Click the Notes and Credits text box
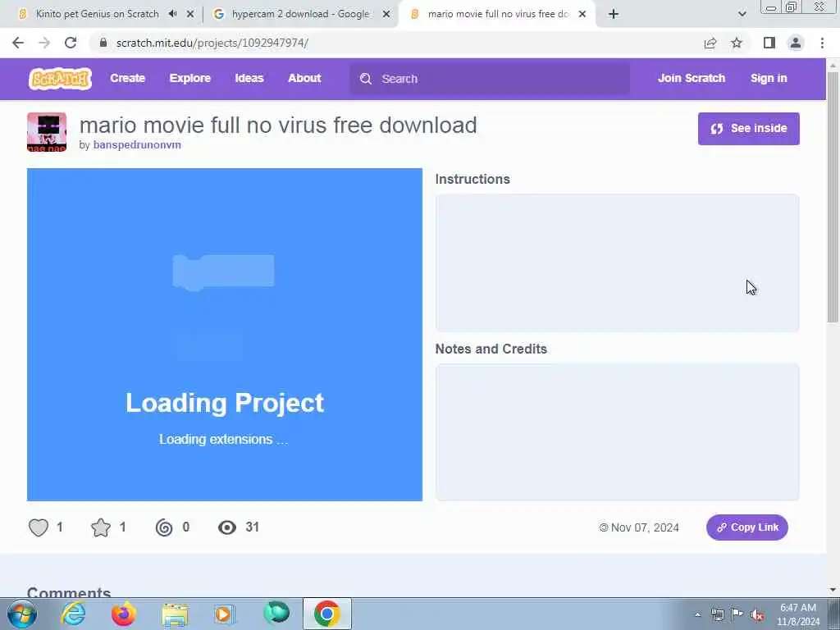 pos(617,432)
